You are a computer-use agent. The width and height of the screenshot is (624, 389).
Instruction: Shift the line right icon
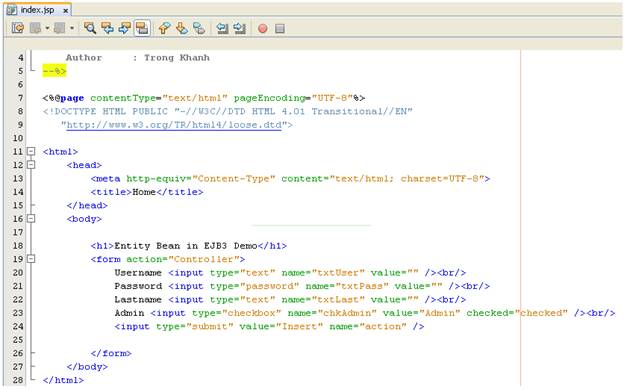coord(239,28)
